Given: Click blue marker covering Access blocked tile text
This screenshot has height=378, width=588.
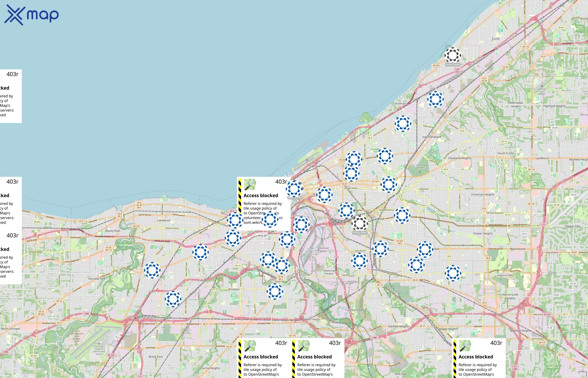Looking at the screenshot, I should (270, 219).
